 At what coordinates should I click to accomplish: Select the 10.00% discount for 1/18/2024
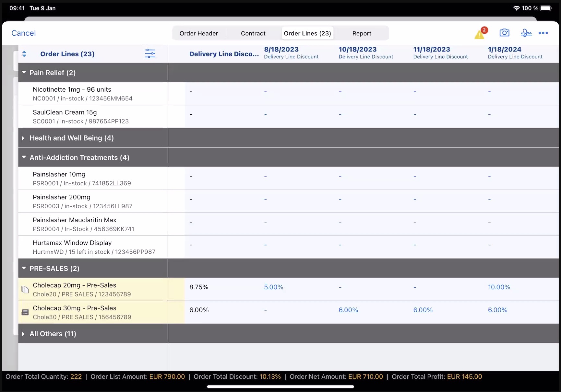(499, 287)
